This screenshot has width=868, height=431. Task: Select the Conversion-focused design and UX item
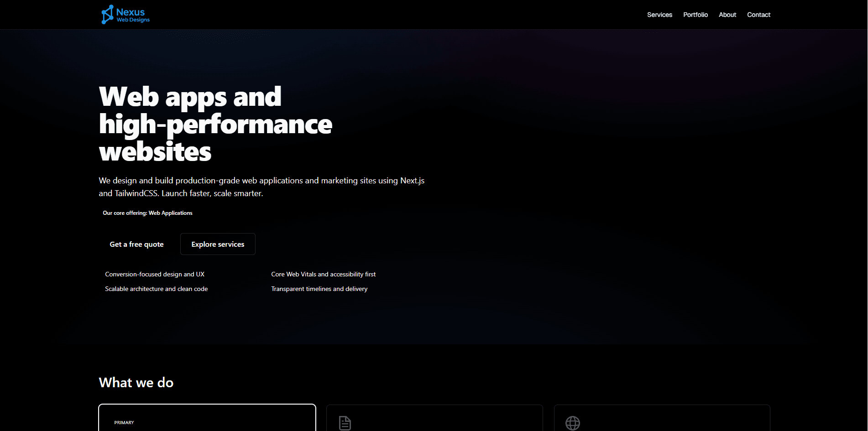[x=155, y=274]
